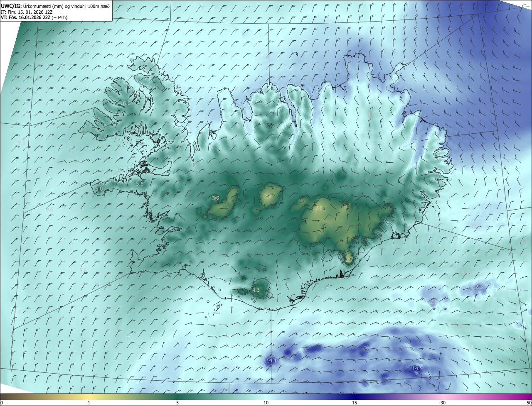This screenshot has width=532, height=406.
Task: Click the 50 tick on the color scale
Action: (529, 403)
